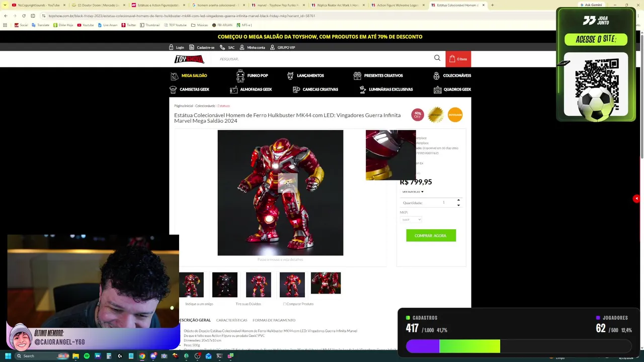The height and width of the screenshot is (362, 644).
Task: Switch to the Descrição Geral tab
Action: coord(195,320)
